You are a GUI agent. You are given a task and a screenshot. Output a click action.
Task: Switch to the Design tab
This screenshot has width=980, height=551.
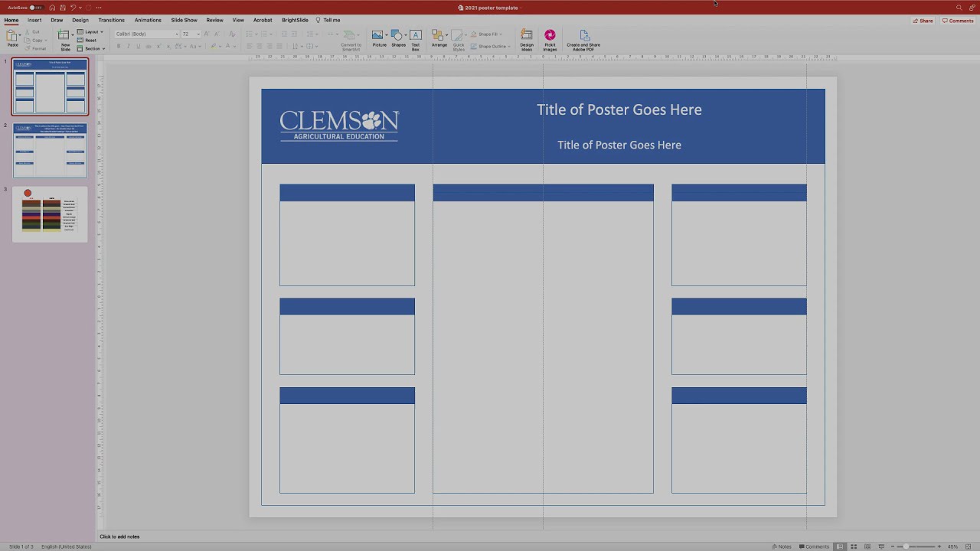click(x=80, y=20)
